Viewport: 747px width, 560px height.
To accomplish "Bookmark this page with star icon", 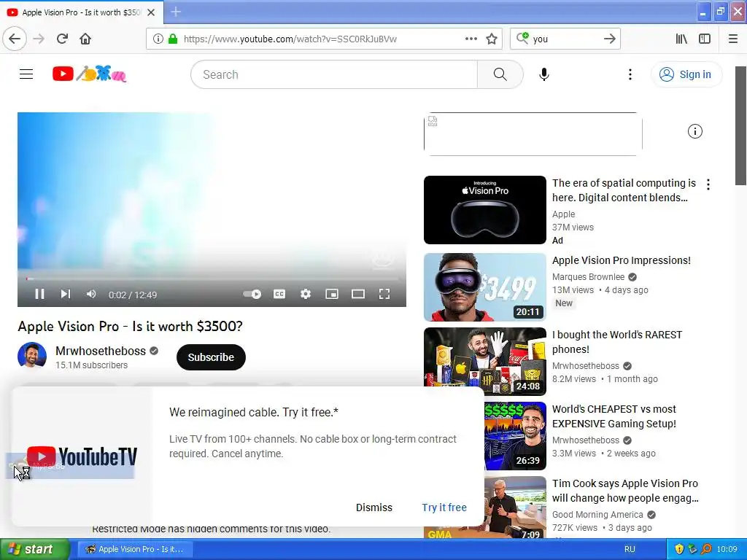I will pos(492,39).
